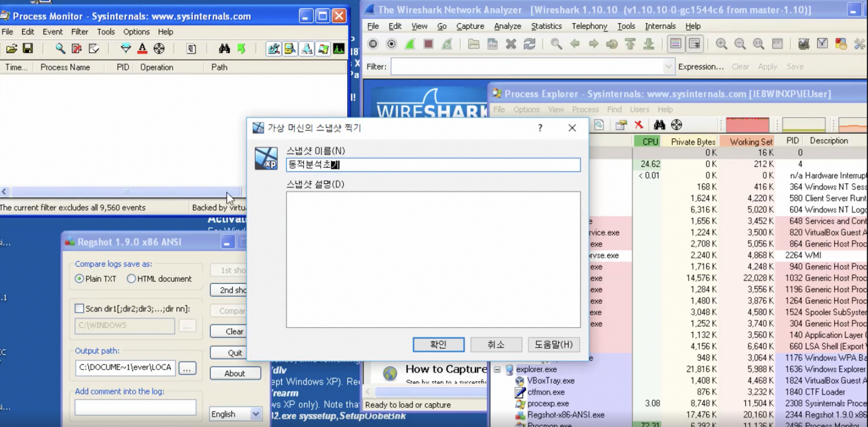The image size is (868, 427).
Task: Confirm the snapshot with 확인 button
Action: pyautogui.click(x=438, y=344)
